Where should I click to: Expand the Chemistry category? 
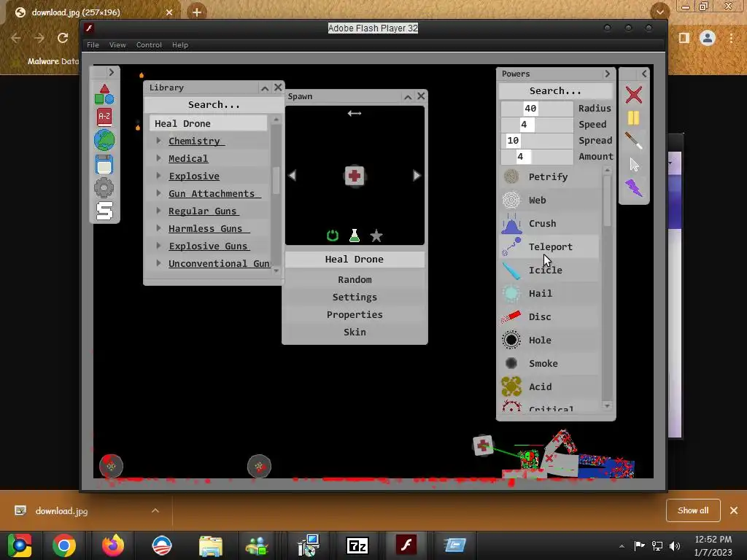pyautogui.click(x=158, y=141)
